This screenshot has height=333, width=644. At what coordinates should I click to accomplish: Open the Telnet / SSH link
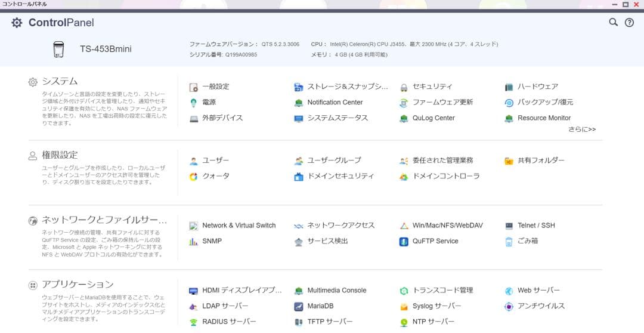tap(535, 226)
